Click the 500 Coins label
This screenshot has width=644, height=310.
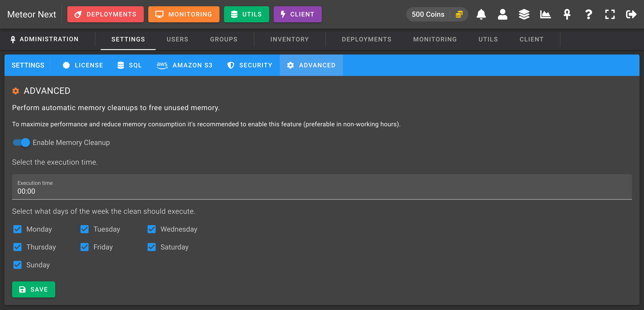tap(428, 14)
